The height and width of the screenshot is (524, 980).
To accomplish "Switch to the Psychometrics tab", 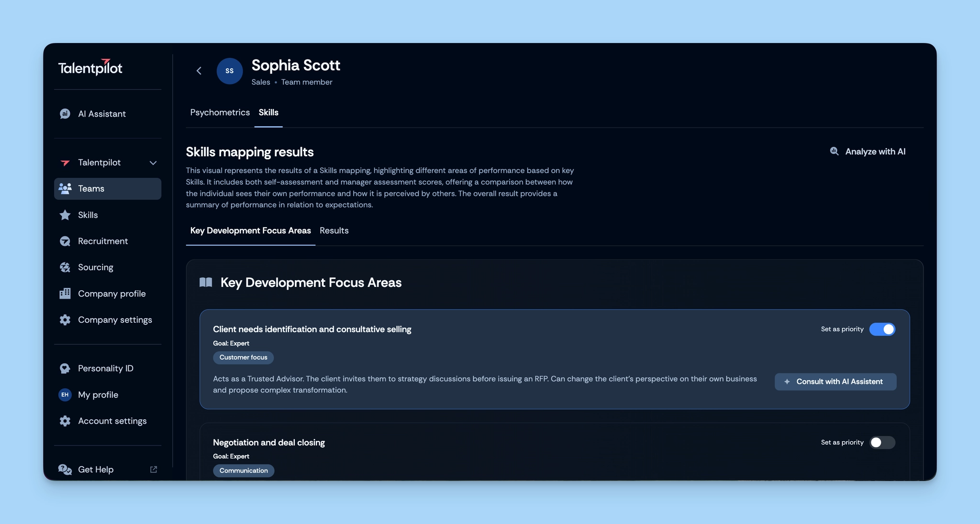I will 220,112.
